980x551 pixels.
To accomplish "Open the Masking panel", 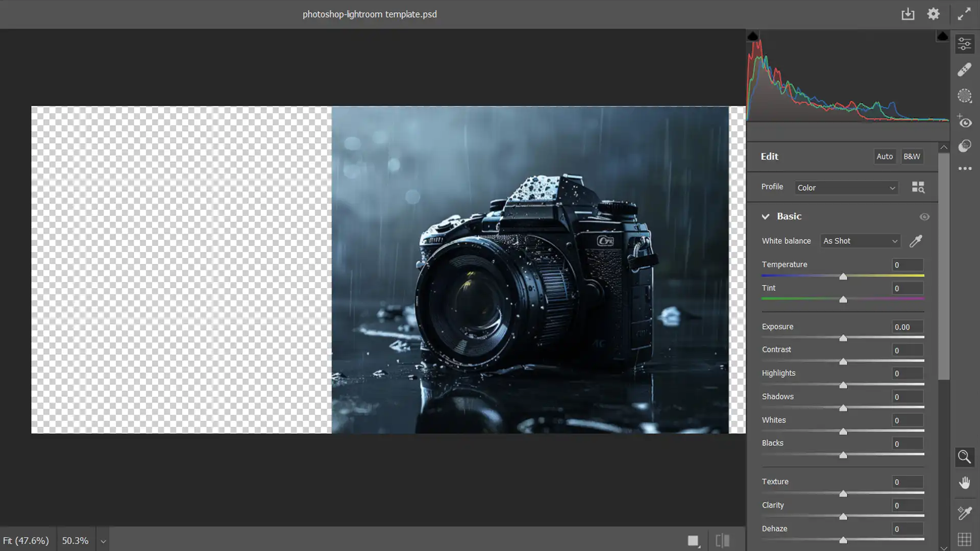I will point(965,95).
